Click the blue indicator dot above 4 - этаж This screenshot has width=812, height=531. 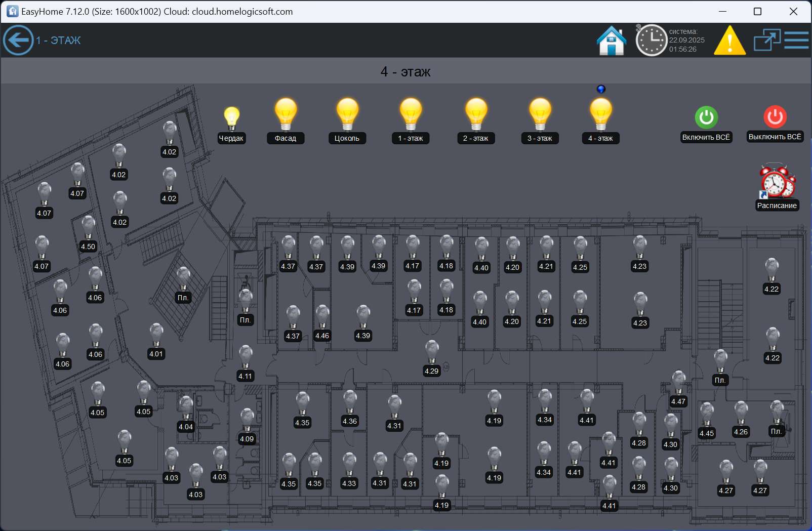(x=601, y=89)
